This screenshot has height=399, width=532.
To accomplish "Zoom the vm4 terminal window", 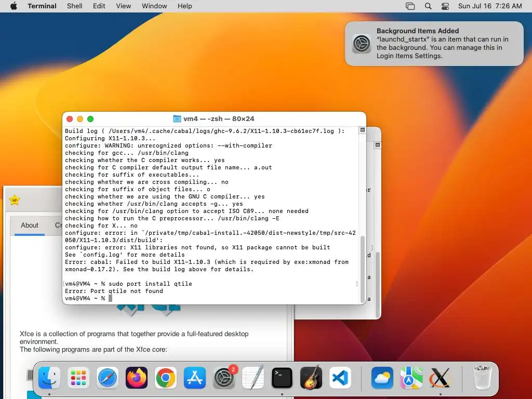I will [90, 119].
